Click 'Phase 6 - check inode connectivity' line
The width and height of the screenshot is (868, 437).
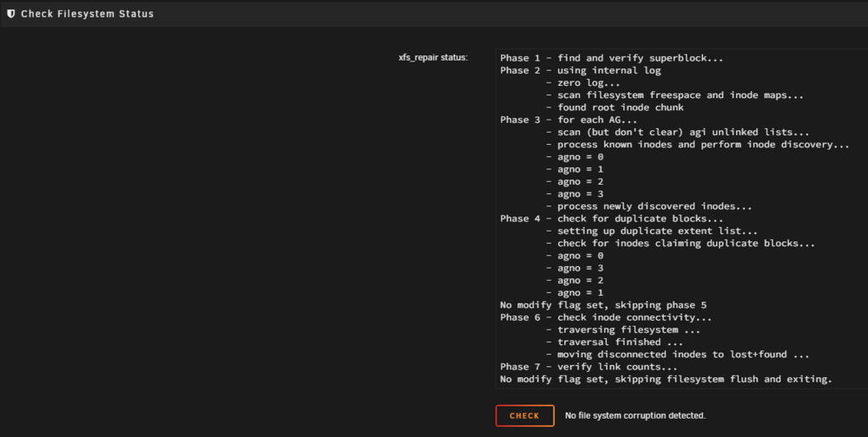coord(606,317)
